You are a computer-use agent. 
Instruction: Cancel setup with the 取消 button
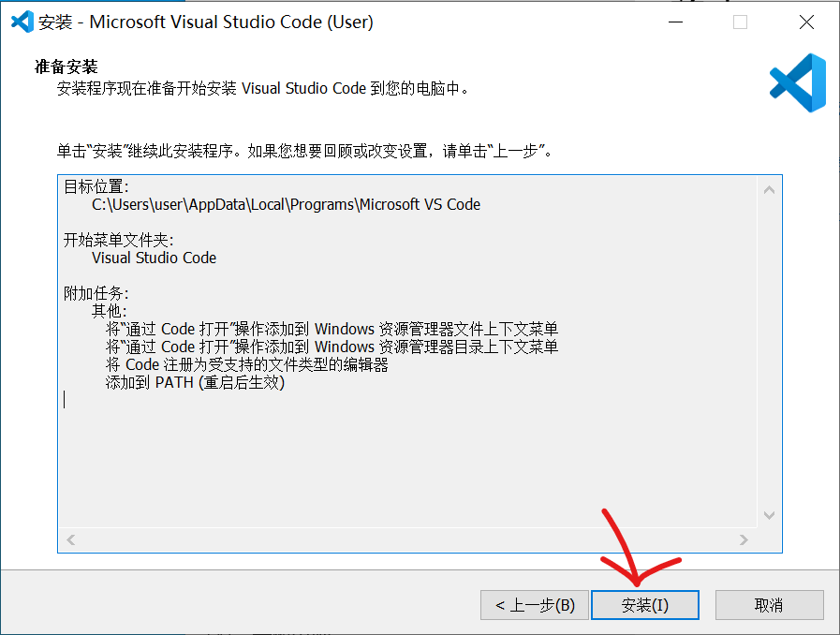click(769, 605)
